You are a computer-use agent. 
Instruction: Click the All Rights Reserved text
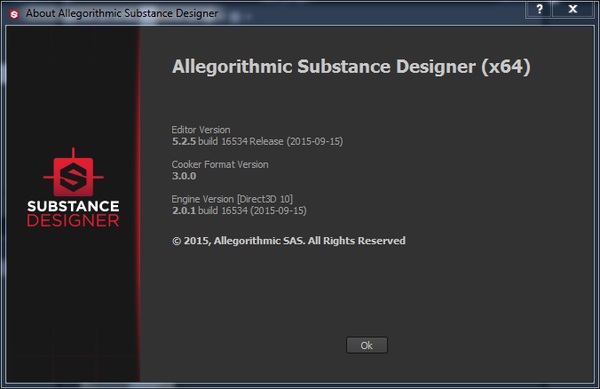pos(357,241)
